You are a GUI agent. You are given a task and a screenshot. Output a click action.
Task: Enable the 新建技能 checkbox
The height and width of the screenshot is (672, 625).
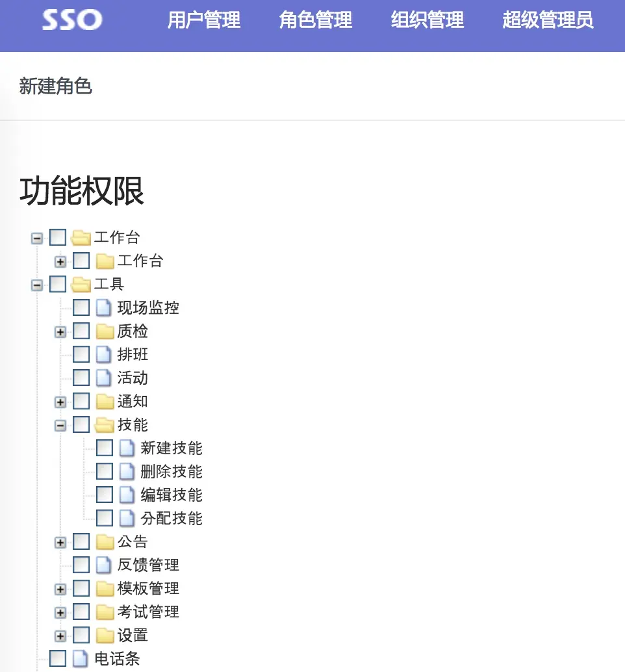tap(104, 448)
